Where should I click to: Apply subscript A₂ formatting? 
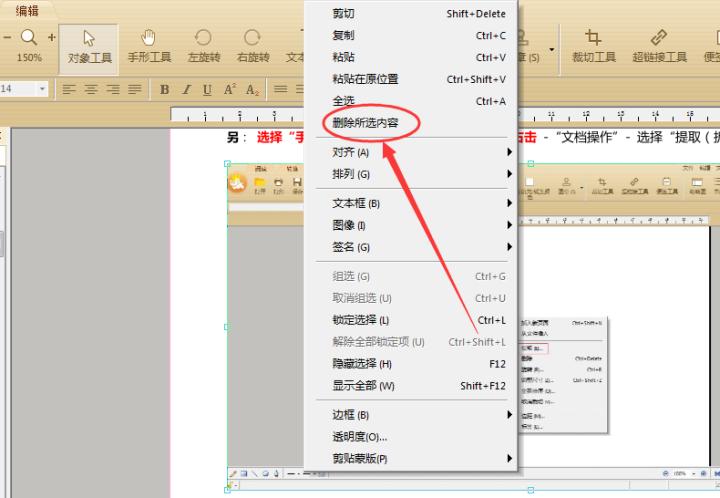pos(252,90)
